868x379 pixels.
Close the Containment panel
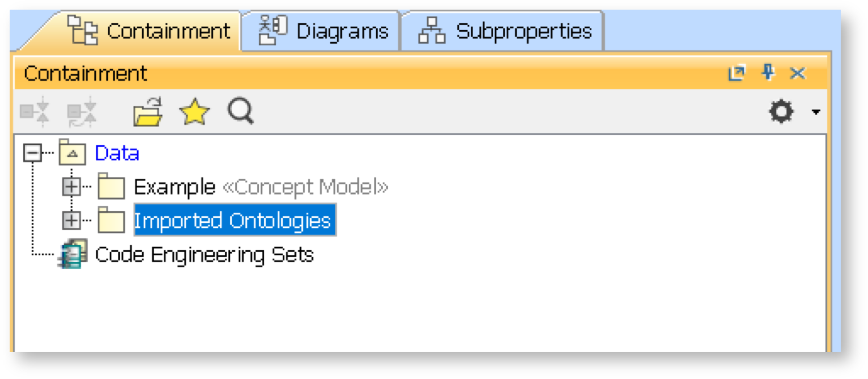798,73
